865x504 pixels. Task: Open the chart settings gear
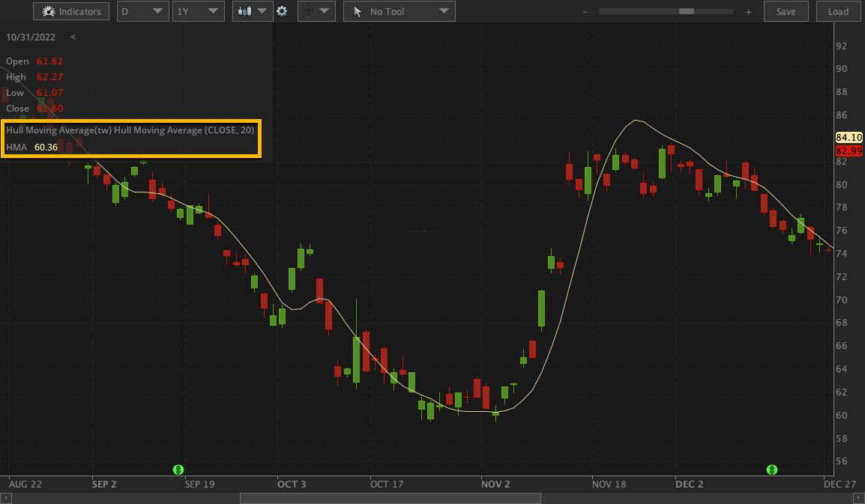[283, 11]
